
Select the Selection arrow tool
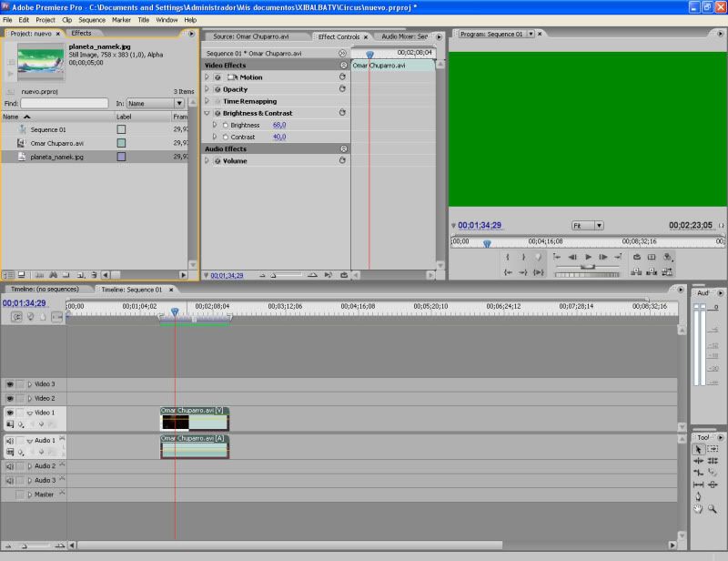pyautogui.click(x=698, y=450)
